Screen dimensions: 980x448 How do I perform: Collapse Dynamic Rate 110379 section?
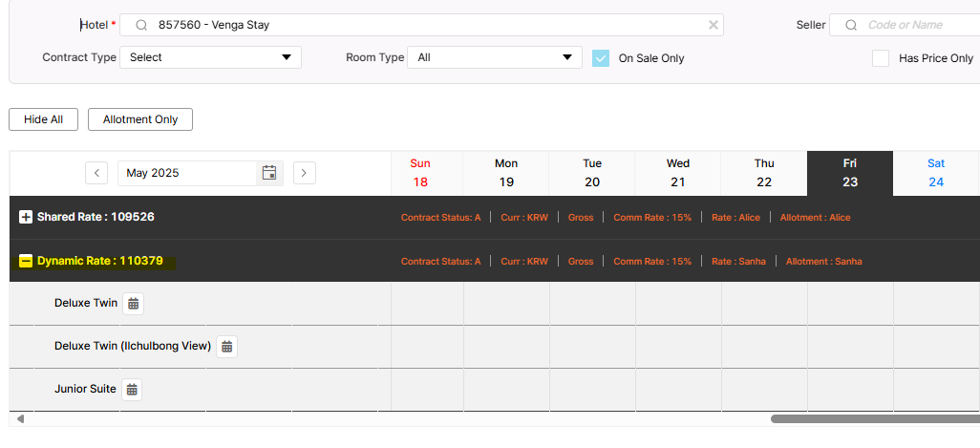tap(26, 261)
